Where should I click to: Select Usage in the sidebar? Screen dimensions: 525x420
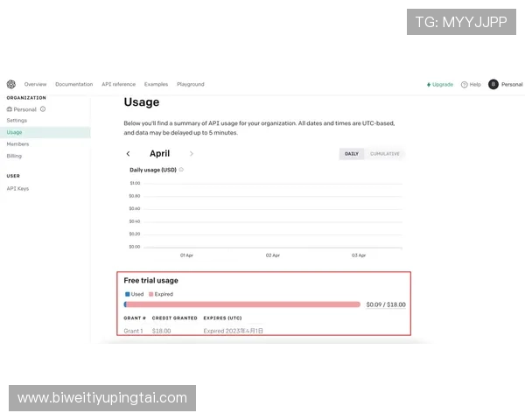(x=45, y=132)
